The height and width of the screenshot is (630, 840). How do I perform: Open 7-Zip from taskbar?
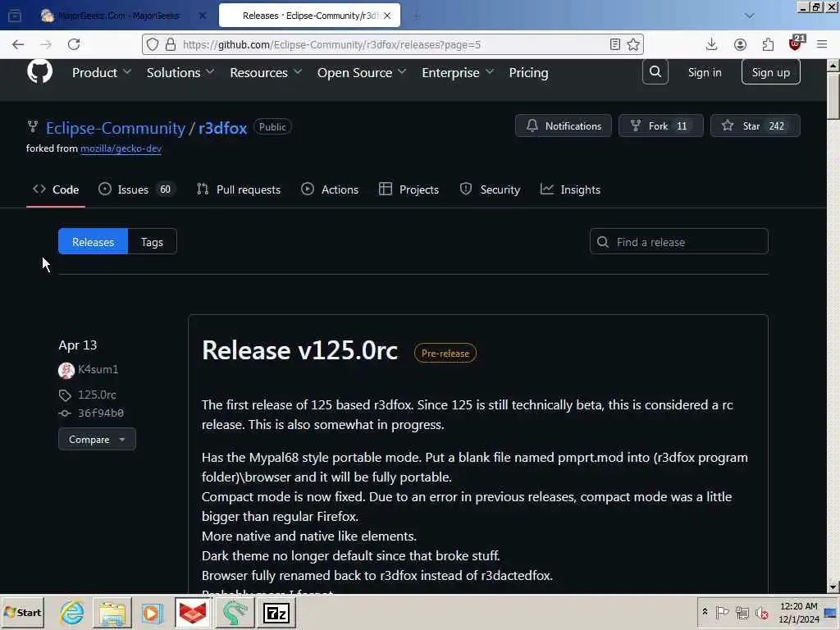point(276,612)
